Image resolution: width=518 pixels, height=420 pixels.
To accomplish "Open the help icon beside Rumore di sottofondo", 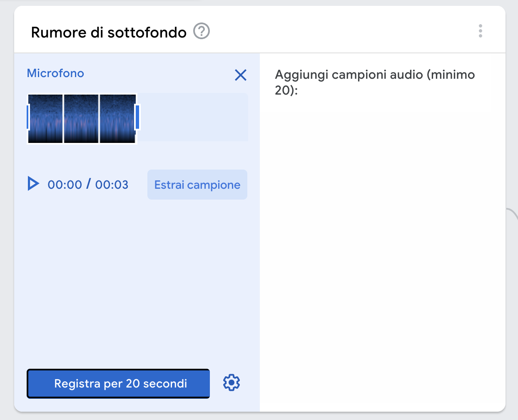I will click(x=202, y=31).
